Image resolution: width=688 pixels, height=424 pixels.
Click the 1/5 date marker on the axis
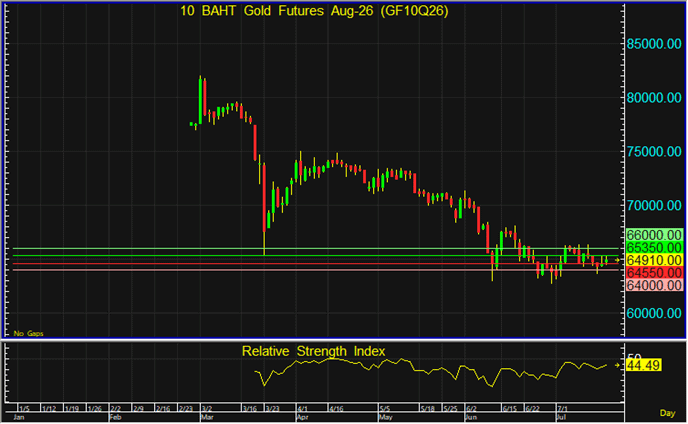coord(25,409)
